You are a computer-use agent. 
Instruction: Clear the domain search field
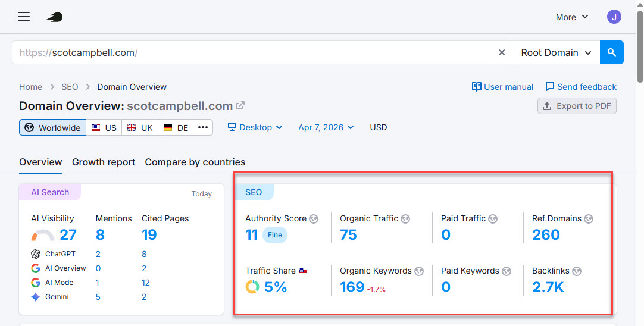click(502, 52)
